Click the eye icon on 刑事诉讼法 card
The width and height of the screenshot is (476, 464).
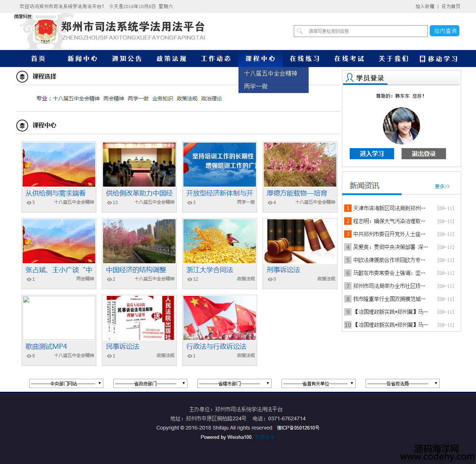click(270, 279)
